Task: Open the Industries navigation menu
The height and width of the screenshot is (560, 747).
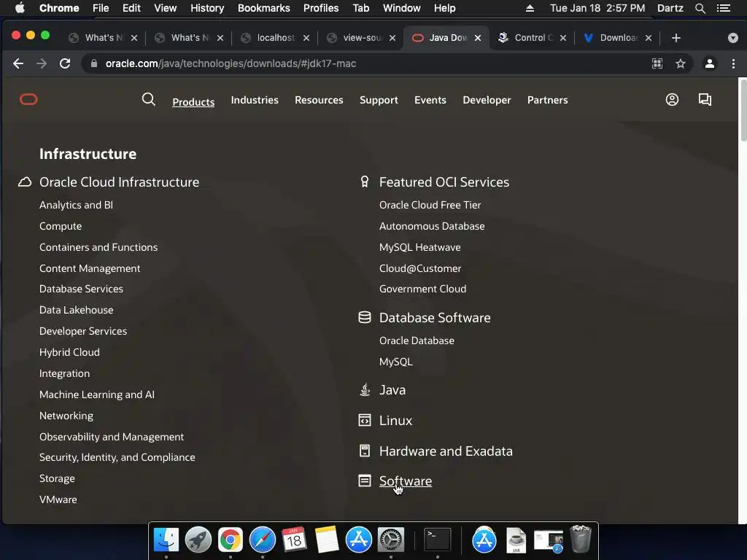Action: (x=255, y=100)
